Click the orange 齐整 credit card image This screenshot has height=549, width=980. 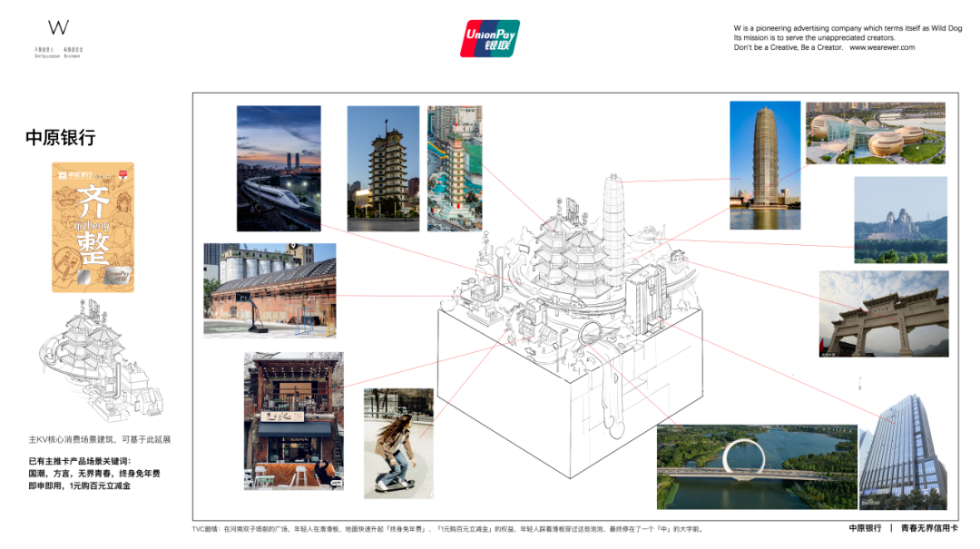[x=93, y=228]
